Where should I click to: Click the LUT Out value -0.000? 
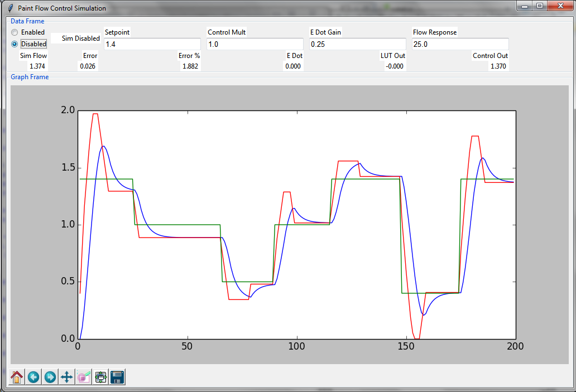coord(395,66)
